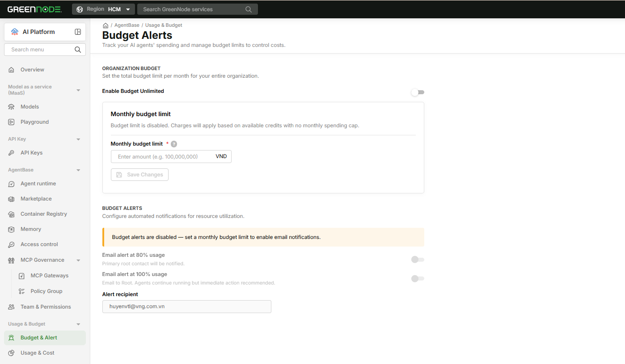This screenshot has height=364, width=625.
Task: Open Access control page
Action: point(45,244)
